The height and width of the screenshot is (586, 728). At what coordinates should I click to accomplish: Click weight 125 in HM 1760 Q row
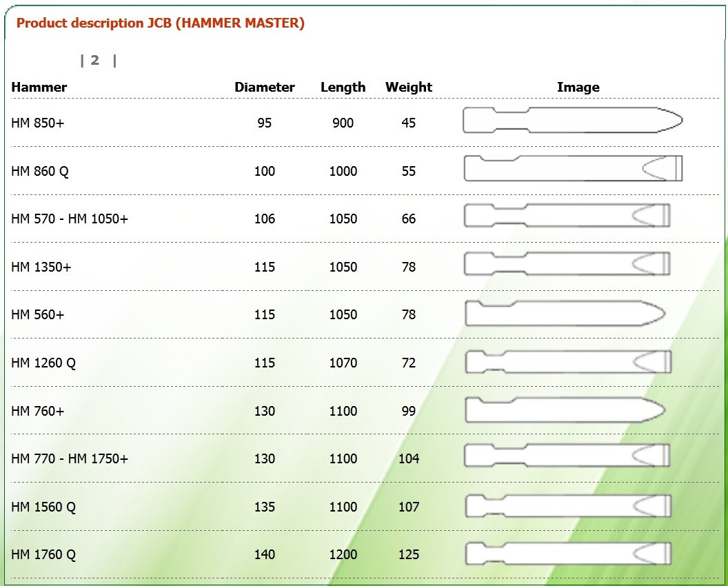coord(409,554)
